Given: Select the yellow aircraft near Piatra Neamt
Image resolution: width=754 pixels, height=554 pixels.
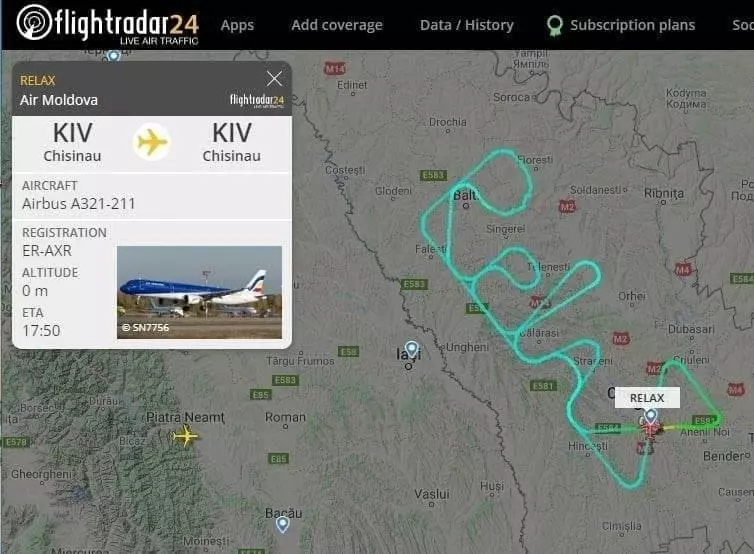Looking at the screenshot, I should [x=185, y=436].
